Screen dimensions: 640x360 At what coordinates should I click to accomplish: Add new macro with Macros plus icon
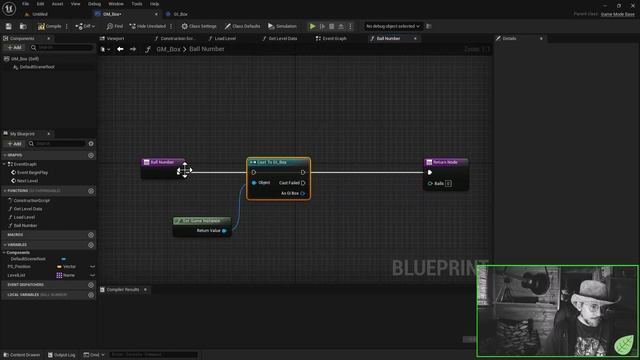pos(91,235)
